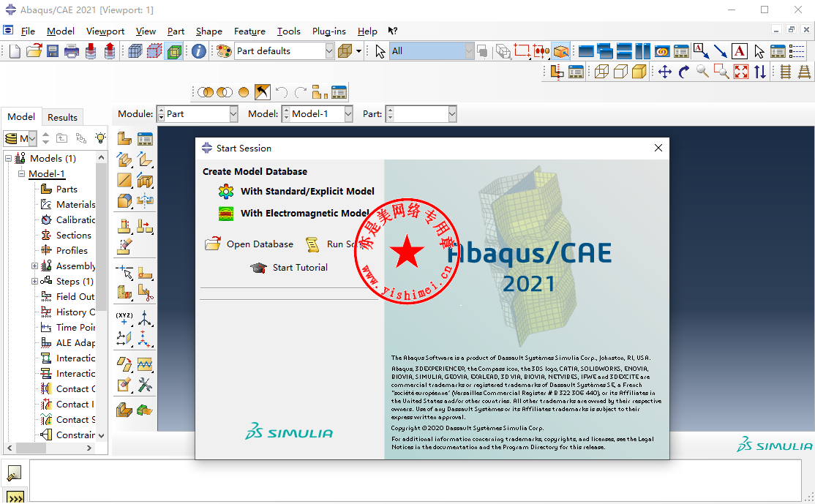The height and width of the screenshot is (504, 815).
Task: Click the command line interface >>> tab
Action: point(15,497)
